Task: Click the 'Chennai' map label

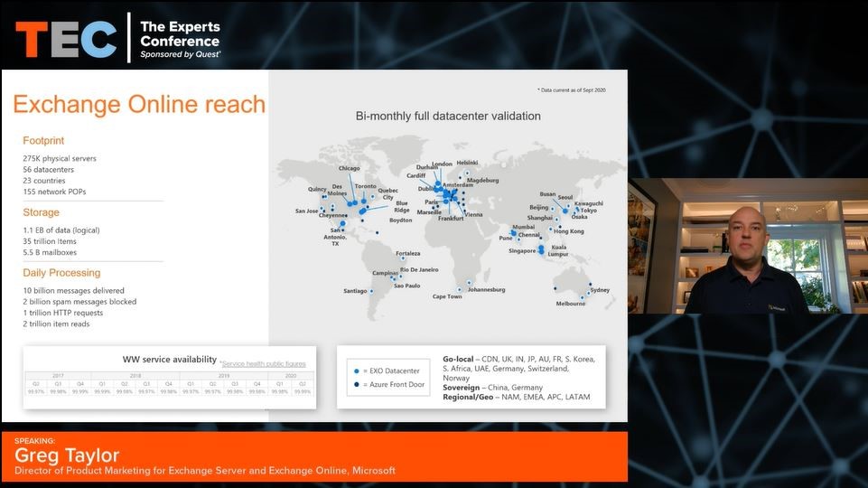Action: (529, 235)
